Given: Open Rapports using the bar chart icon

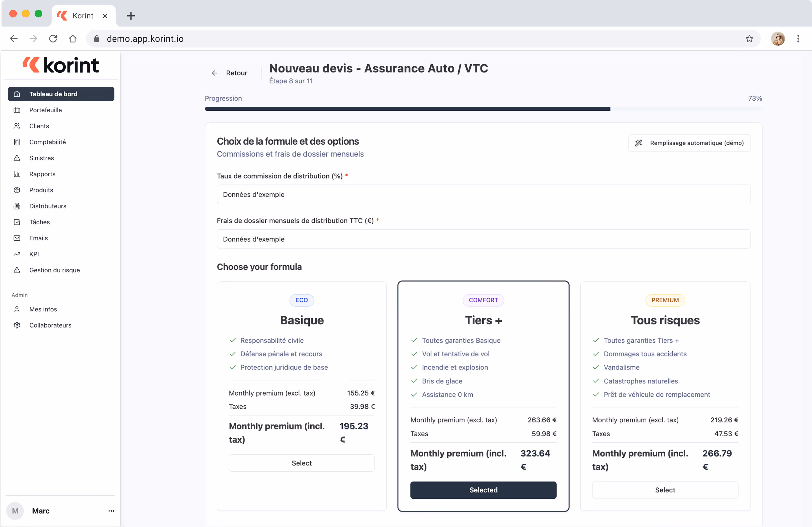Looking at the screenshot, I should pyautogui.click(x=17, y=174).
